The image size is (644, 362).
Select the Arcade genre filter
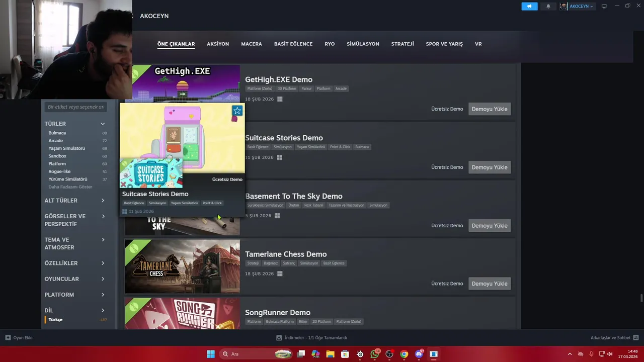point(55,141)
